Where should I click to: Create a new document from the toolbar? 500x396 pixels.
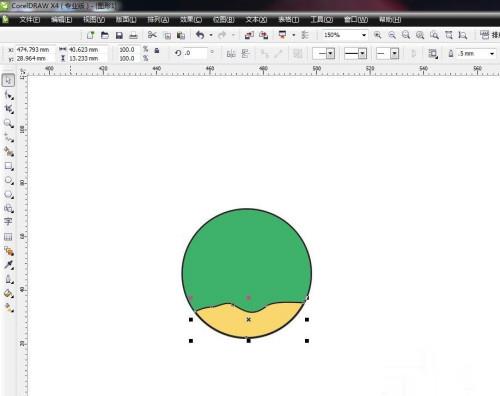point(90,35)
